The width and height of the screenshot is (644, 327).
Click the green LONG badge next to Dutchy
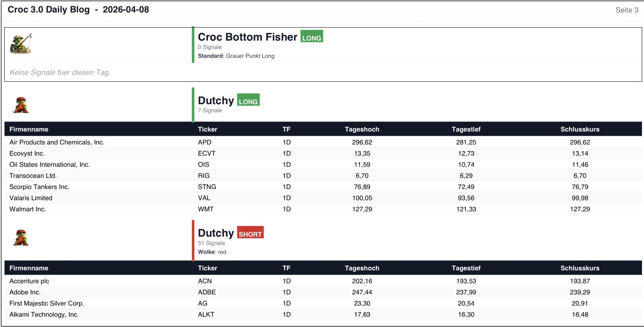pos(248,100)
